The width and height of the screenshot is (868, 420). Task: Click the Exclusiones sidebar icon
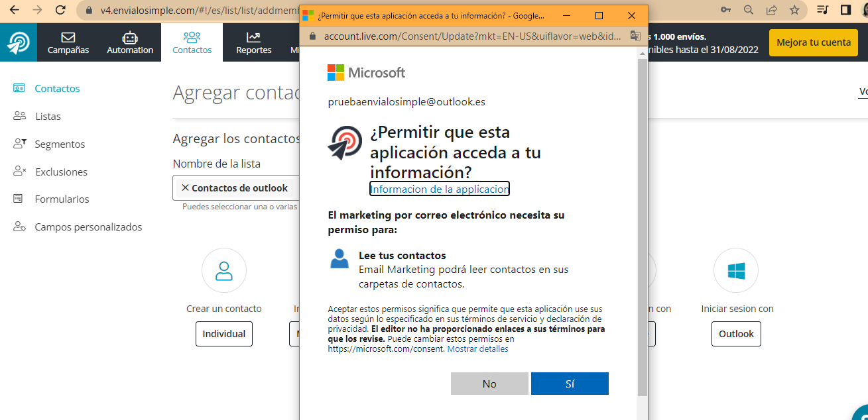(x=19, y=171)
